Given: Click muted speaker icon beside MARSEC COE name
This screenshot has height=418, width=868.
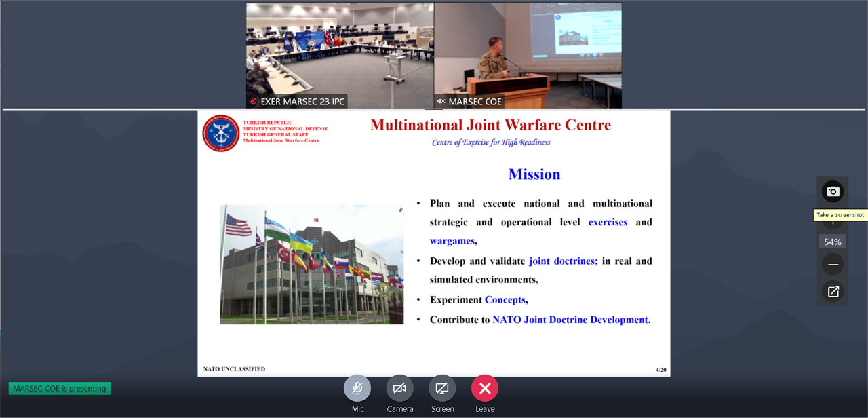Looking at the screenshot, I should point(441,102).
